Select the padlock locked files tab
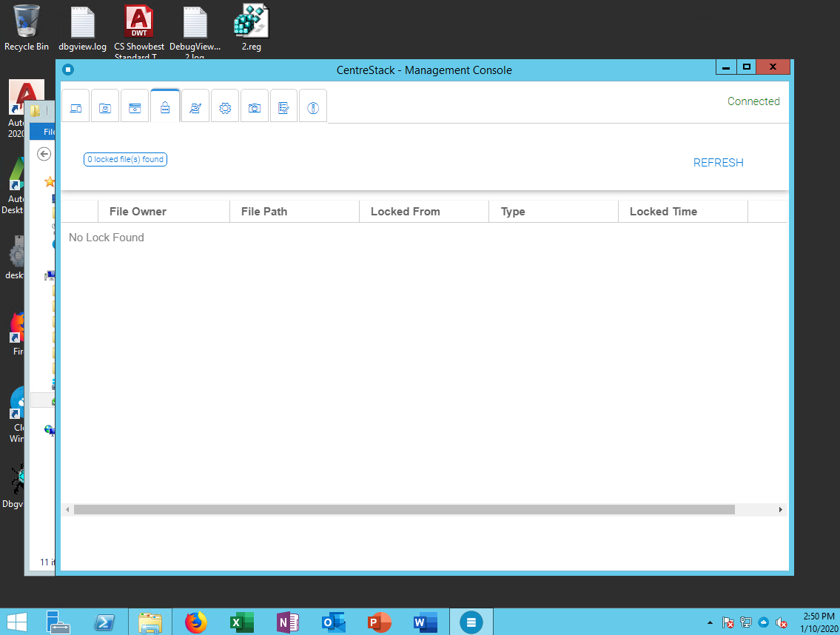The width and height of the screenshot is (840, 635). 165,107
